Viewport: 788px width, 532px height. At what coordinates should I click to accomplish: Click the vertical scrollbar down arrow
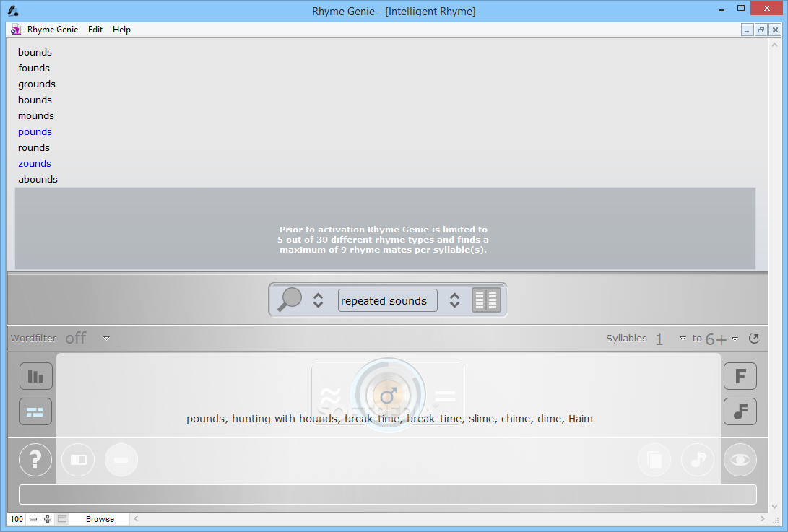pos(774,507)
